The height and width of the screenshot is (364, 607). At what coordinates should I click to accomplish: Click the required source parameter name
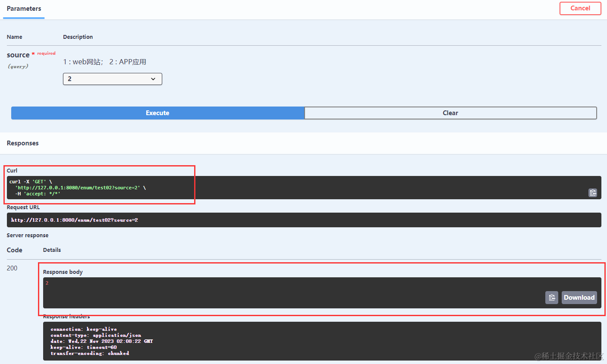point(19,55)
